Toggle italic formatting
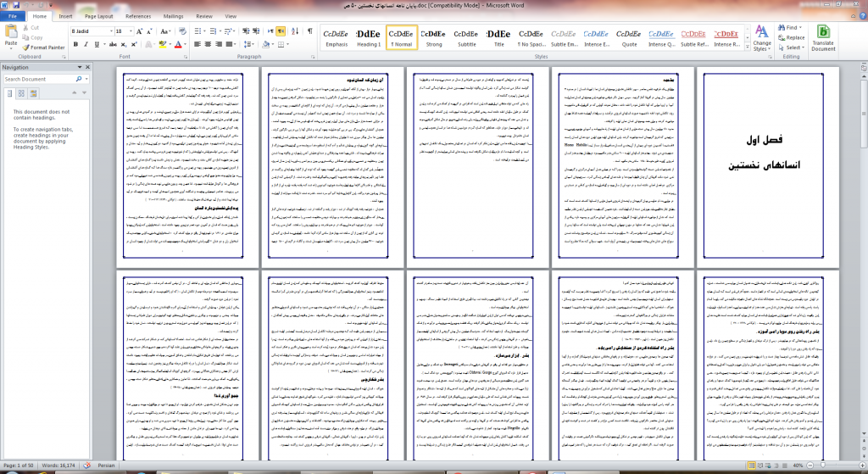The image size is (868, 474). pyautogui.click(x=85, y=44)
